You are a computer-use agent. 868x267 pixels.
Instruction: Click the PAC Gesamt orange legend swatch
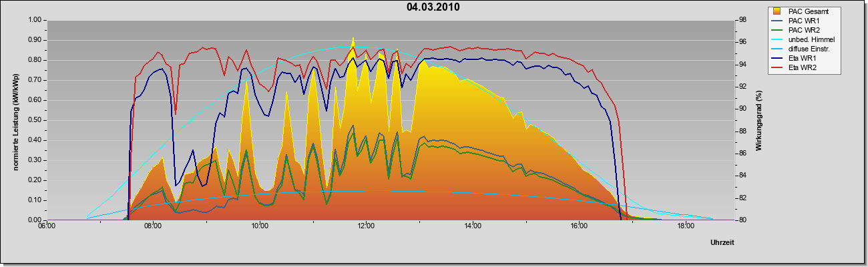(777, 11)
